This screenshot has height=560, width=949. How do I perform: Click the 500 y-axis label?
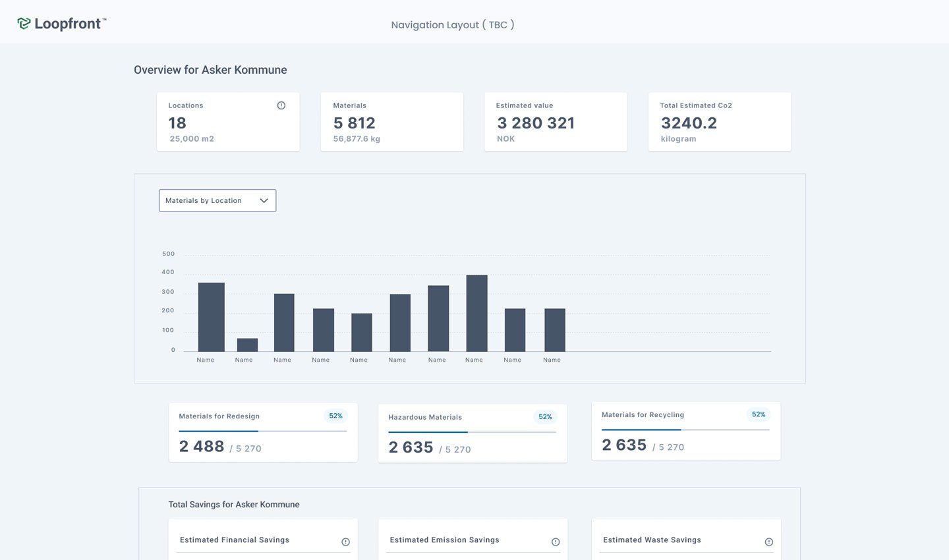pyautogui.click(x=168, y=254)
